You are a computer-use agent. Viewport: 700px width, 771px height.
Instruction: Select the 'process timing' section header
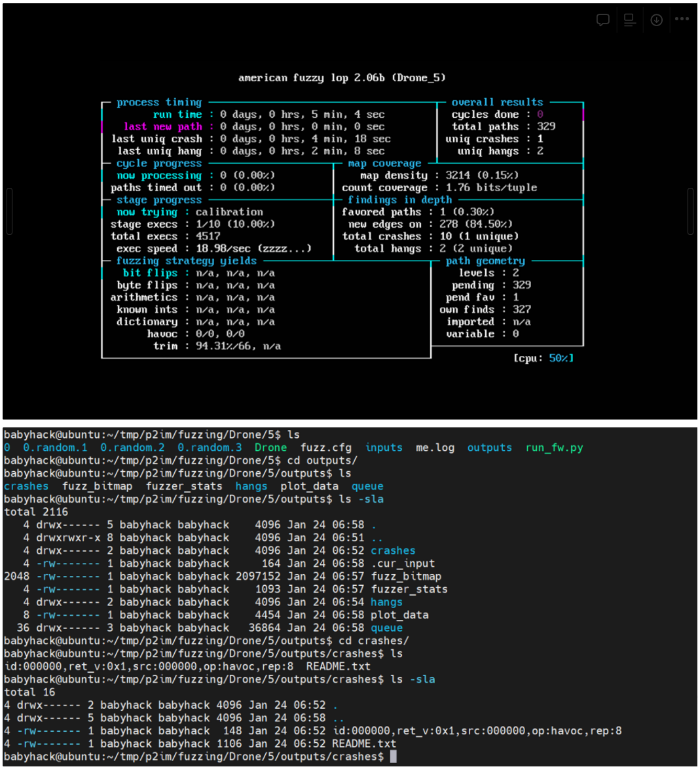159,102
